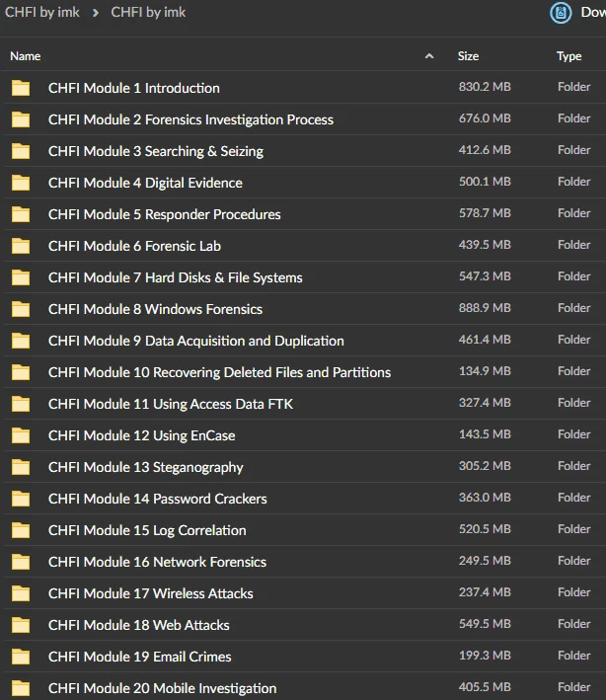Image resolution: width=606 pixels, height=700 pixels.
Task: Click the folder icon for Module 16 Network Forensics
Action: tap(21, 562)
